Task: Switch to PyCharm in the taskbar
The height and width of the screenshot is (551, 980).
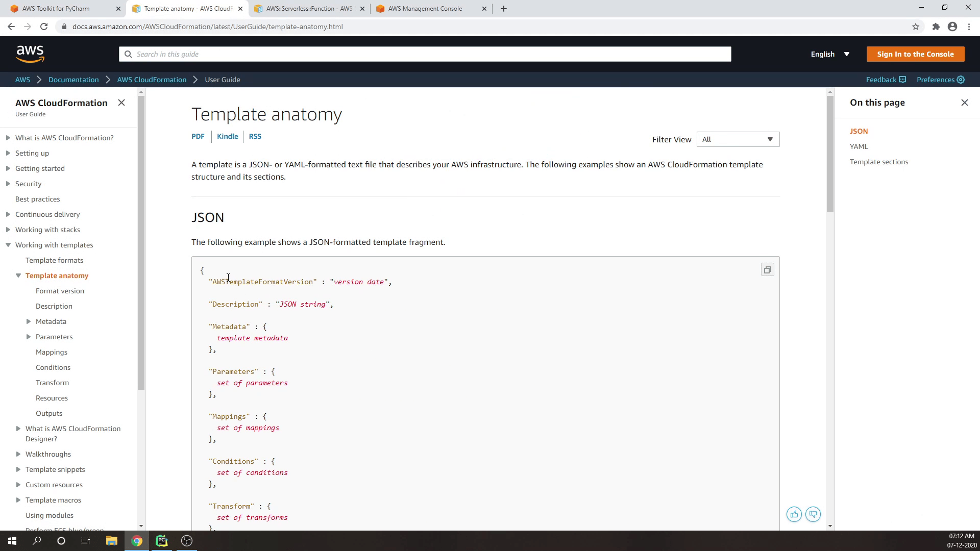Action: [x=162, y=541]
